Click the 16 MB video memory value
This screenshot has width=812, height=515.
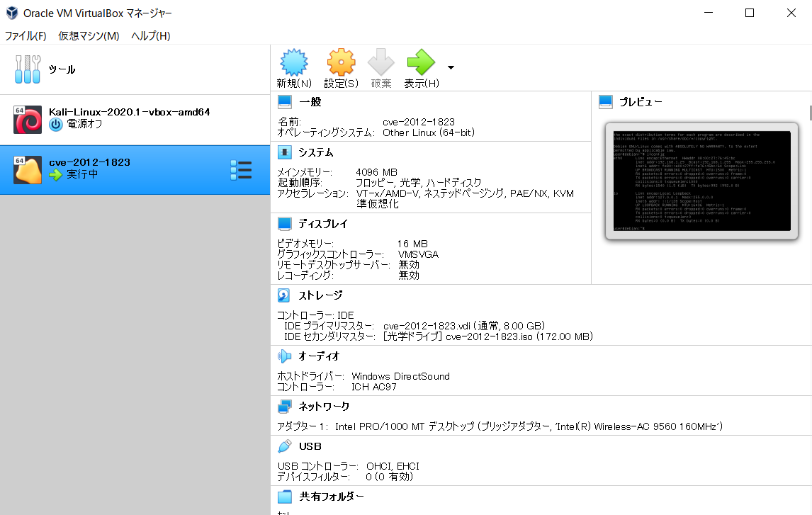[412, 243]
